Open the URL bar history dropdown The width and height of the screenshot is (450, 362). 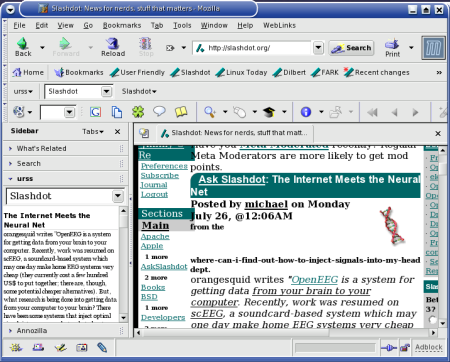tap(318, 48)
